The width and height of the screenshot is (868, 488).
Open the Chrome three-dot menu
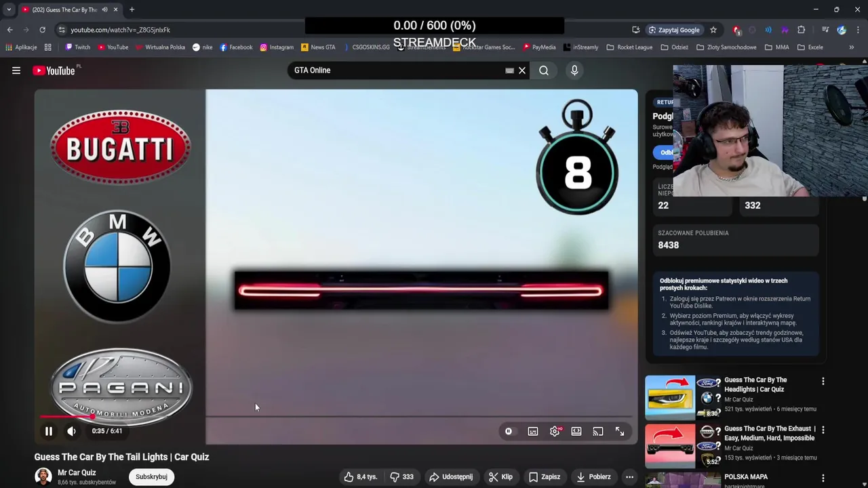pos(859,30)
